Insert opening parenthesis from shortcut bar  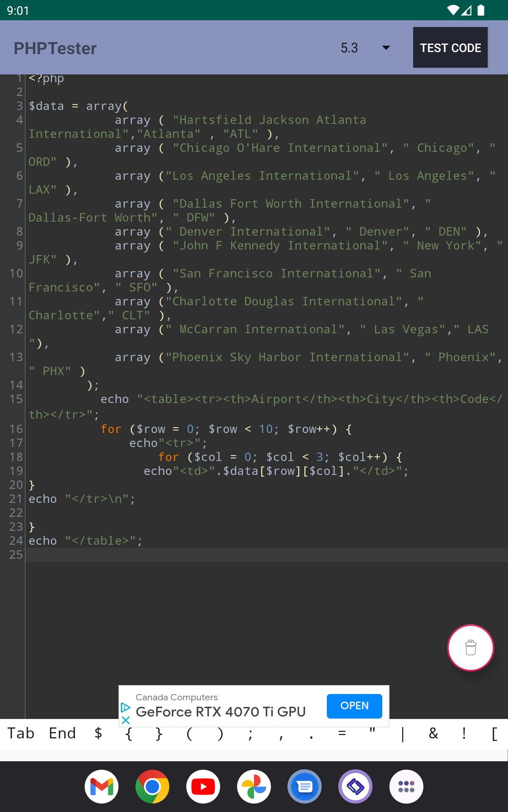[x=190, y=733]
